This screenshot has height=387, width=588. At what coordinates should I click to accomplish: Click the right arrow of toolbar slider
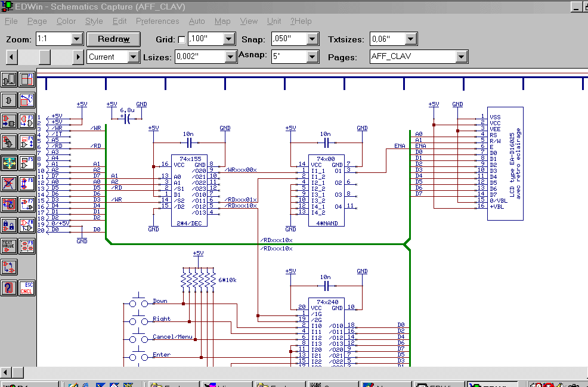(x=78, y=57)
